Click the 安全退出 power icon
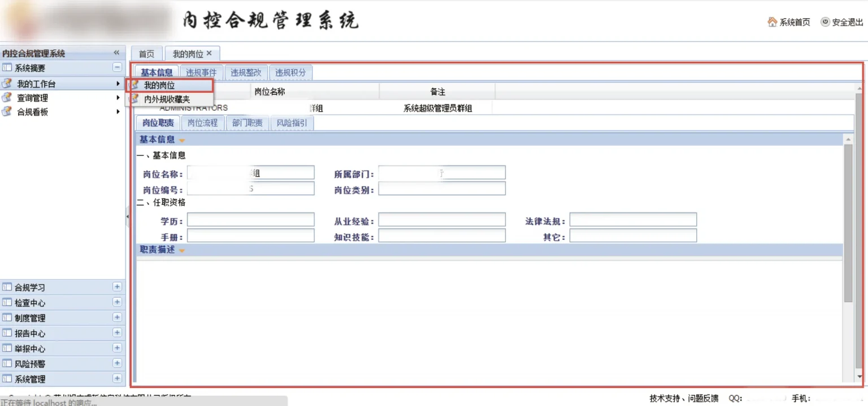 click(825, 22)
